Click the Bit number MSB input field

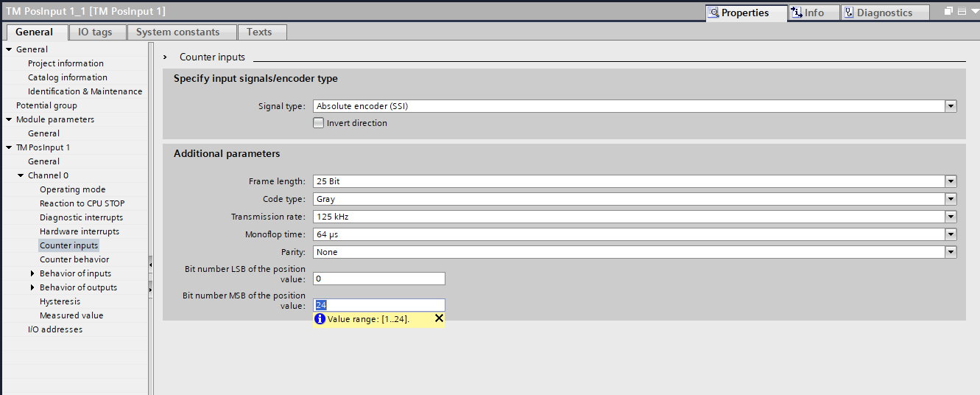(x=379, y=305)
